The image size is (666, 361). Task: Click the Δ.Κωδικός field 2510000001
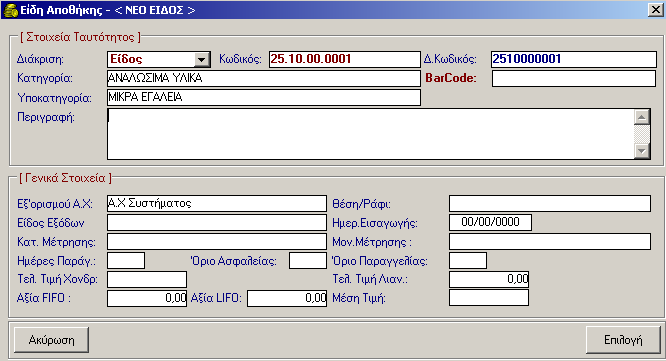point(573,59)
